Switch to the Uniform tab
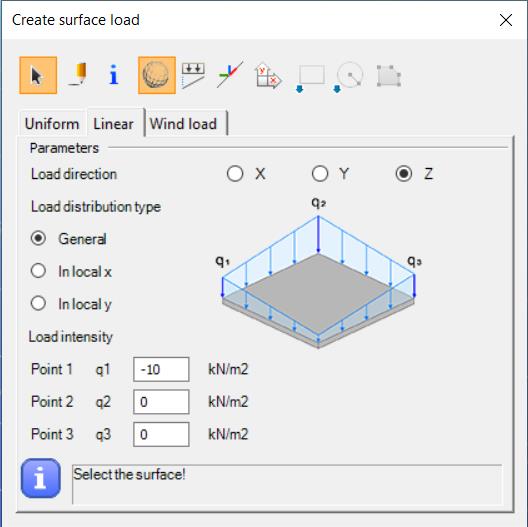The width and height of the screenshot is (528, 527). coord(52,124)
